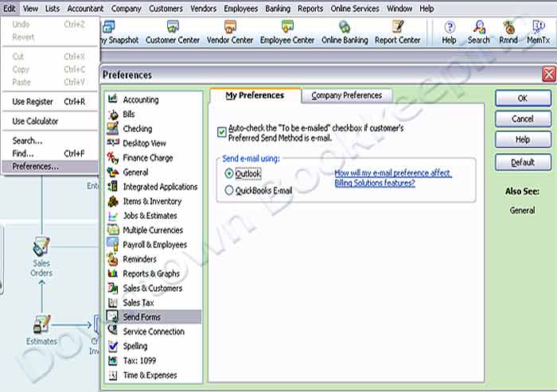Select the Reminders preferences icon
Image resolution: width=557 pixels, height=392 pixels.
pyautogui.click(x=113, y=259)
